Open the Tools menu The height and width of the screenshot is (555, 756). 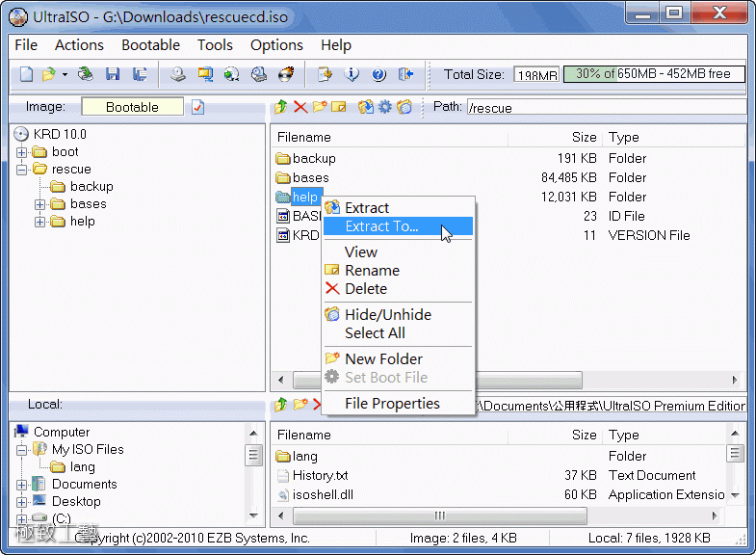point(215,45)
